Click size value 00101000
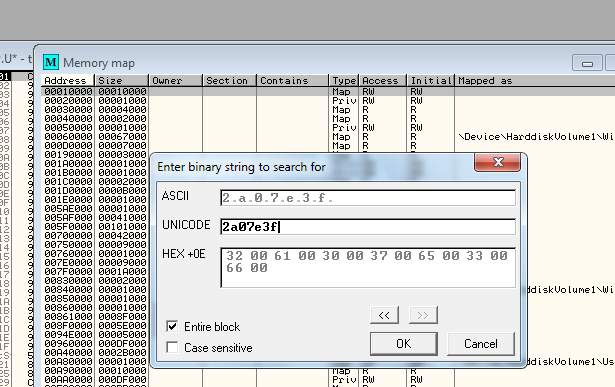Viewport: 615px width, 387px height. click(x=122, y=227)
